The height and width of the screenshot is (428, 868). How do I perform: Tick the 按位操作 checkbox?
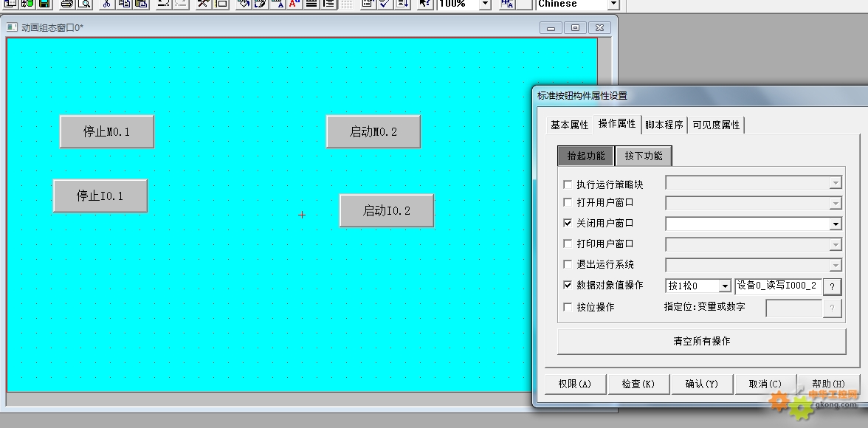tap(568, 307)
